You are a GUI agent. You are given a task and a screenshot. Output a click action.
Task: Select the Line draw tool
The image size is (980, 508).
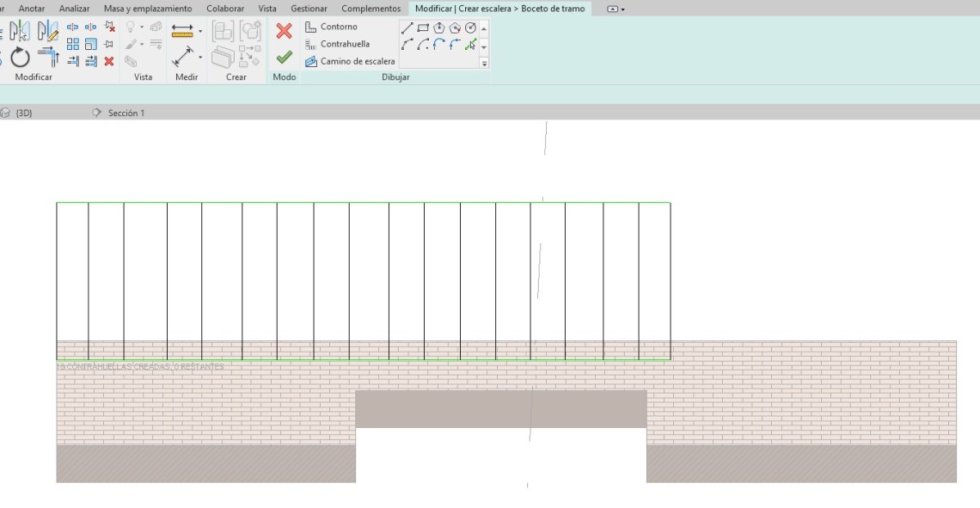tap(407, 28)
